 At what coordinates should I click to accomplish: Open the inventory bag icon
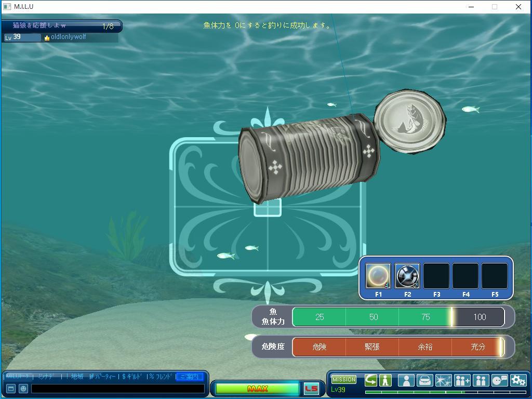(x=425, y=380)
